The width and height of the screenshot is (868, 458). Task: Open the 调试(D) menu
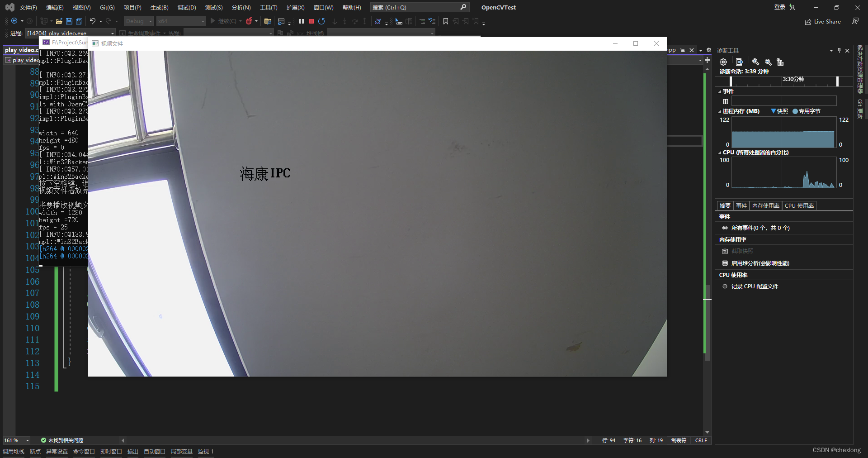[187, 7]
